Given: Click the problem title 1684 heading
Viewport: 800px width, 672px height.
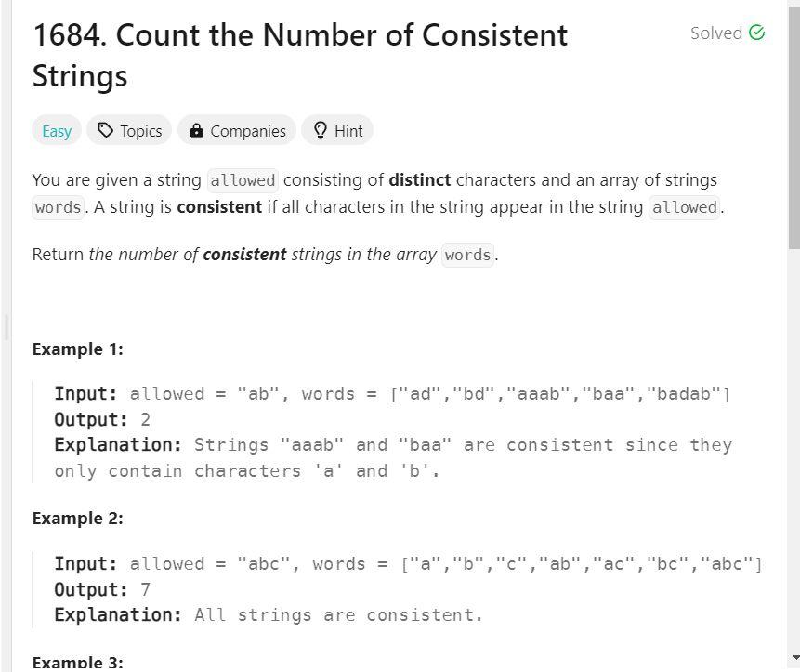Looking at the screenshot, I should pyautogui.click(x=300, y=56).
